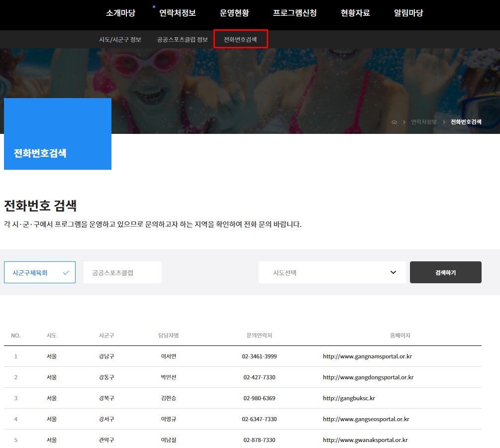
Task: Open the 현황자료 main menu
Action: [355, 13]
